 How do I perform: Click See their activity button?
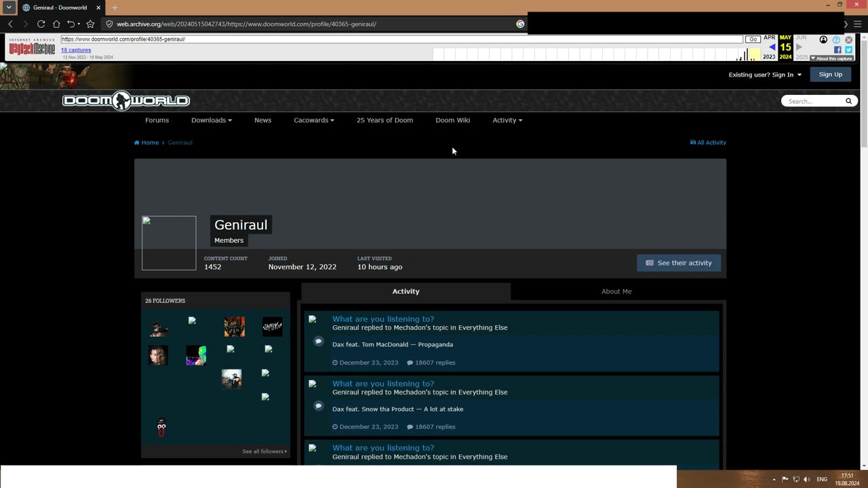tap(679, 263)
